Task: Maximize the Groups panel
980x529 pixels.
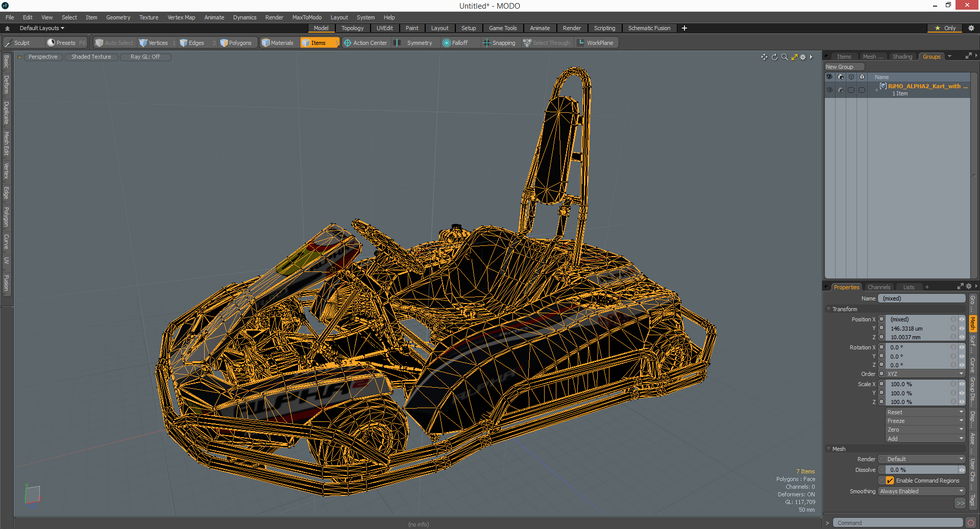Action: point(968,56)
